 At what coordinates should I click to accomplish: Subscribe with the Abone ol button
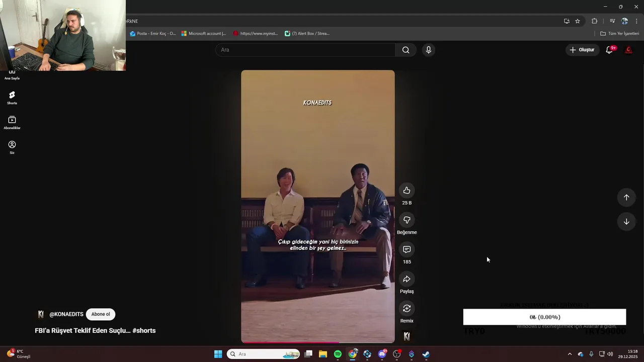tap(101, 314)
